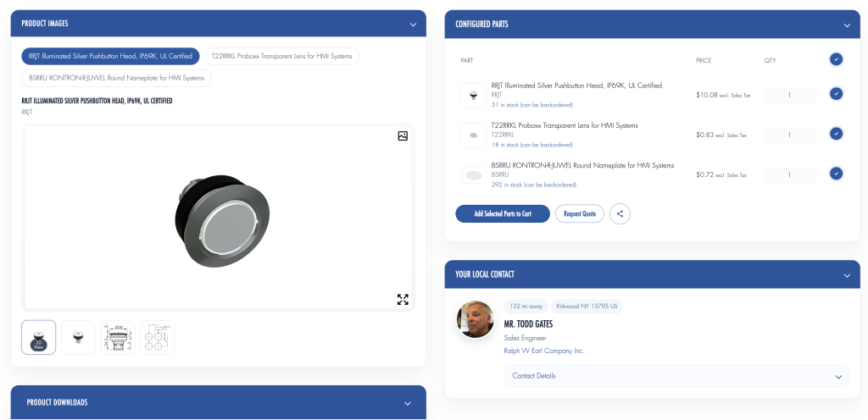Collapse the Your Local Contact panel
Viewport: 868px width, 420px height.
[x=847, y=274]
